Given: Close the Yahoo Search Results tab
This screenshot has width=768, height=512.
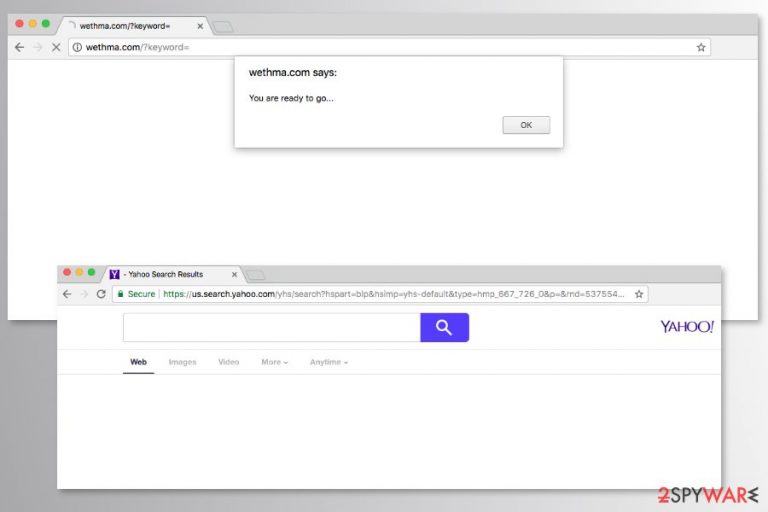Looking at the screenshot, I should click(x=234, y=274).
